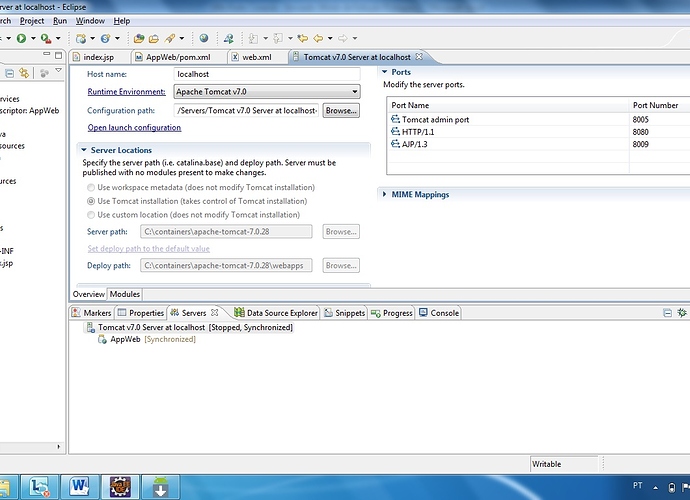Open the left panel view menu triangle
The image size is (690, 500).
click(x=58, y=71)
